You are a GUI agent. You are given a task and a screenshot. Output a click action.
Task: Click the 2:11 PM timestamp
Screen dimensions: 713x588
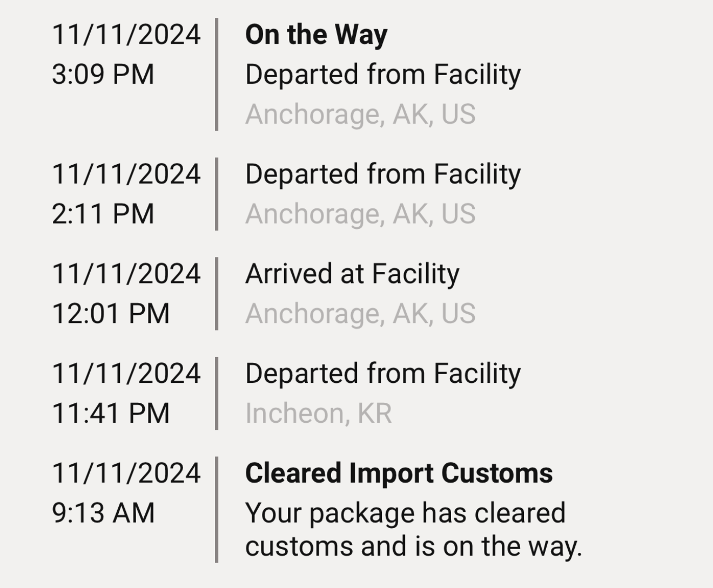pyautogui.click(x=103, y=214)
